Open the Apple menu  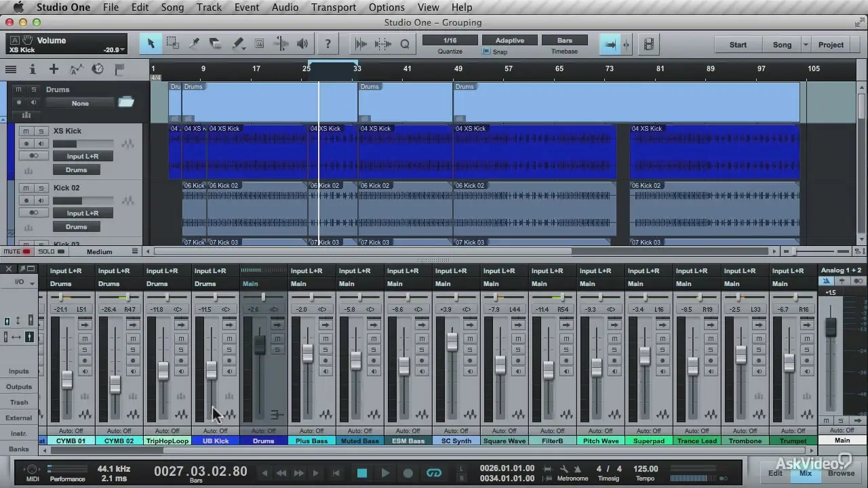18,7
